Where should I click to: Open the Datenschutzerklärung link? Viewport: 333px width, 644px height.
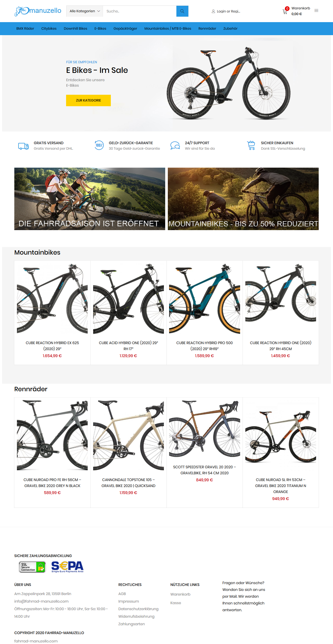click(138, 609)
